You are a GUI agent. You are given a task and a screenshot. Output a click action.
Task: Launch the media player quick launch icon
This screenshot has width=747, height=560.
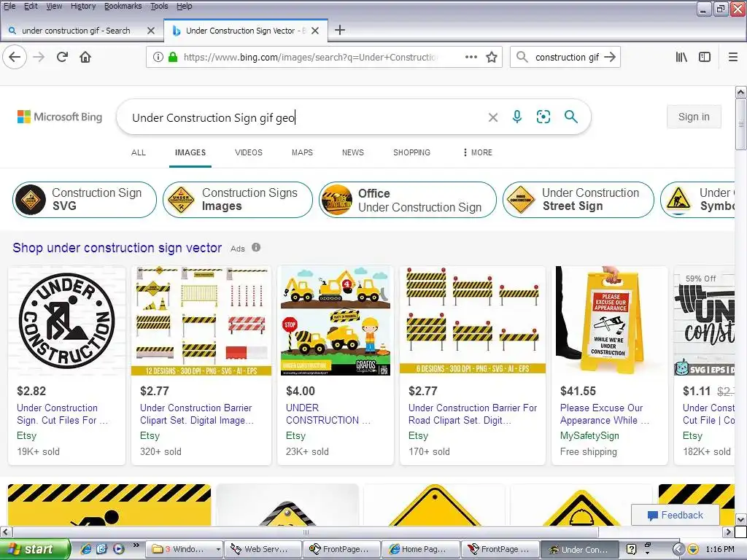coord(118,549)
